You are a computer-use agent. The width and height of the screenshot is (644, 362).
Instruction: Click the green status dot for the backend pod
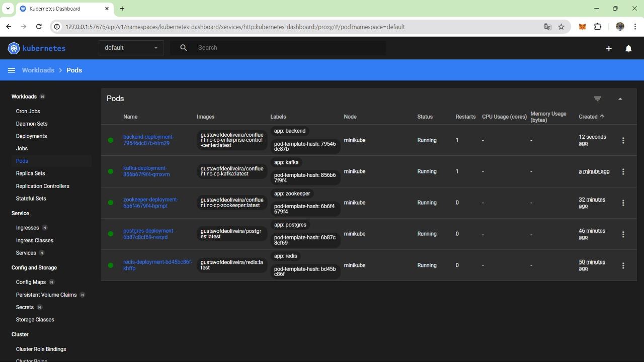click(x=111, y=140)
